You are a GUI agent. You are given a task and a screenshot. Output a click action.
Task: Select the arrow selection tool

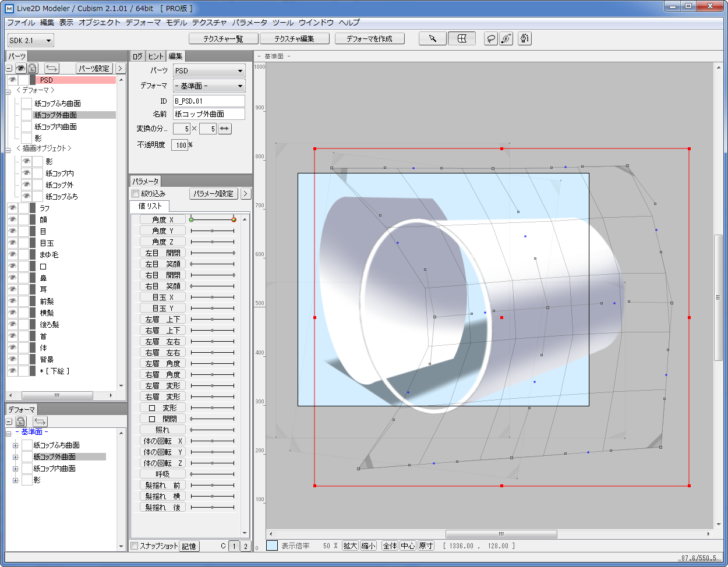tap(433, 38)
